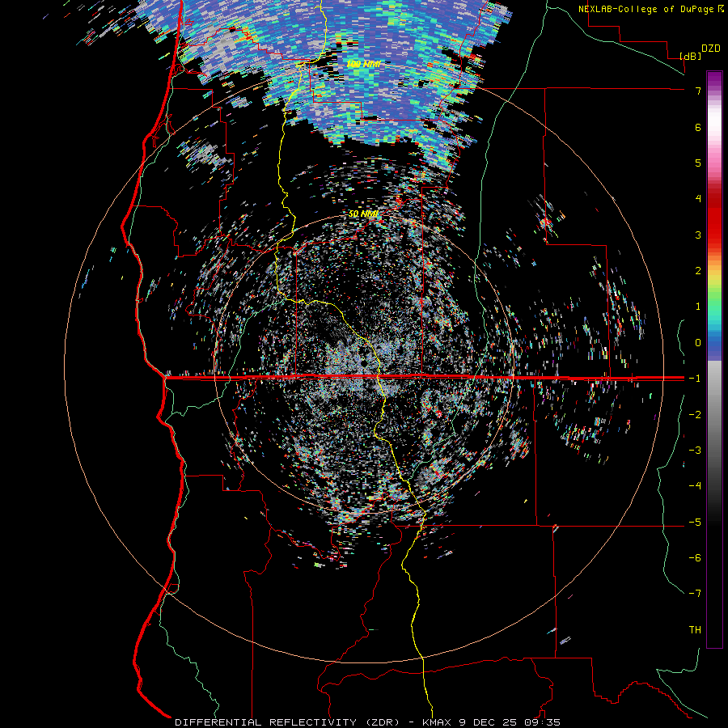The width and height of the screenshot is (728, 728).
Task: Click the positive 2 value on the scale
Action: [698, 271]
